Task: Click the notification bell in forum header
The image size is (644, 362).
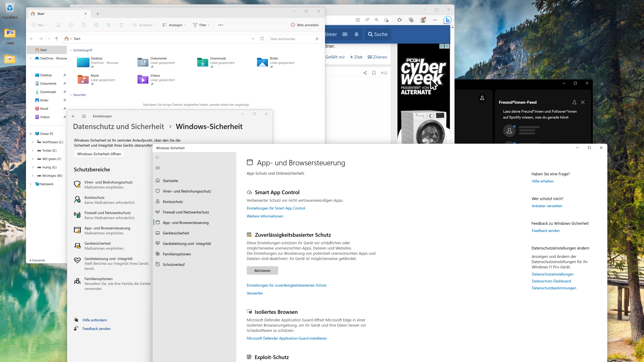Action: pyautogui.click(x=356, y=34)
